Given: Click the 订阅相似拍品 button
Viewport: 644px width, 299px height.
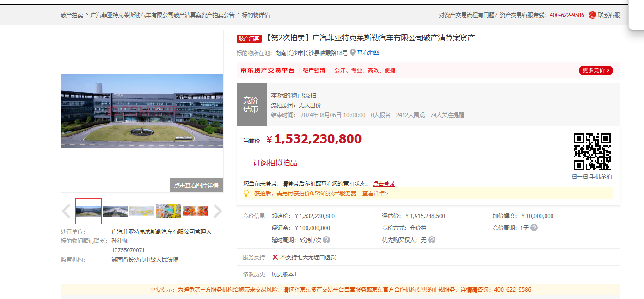Looking at the screenshot, I should click(x=276, y=162).
